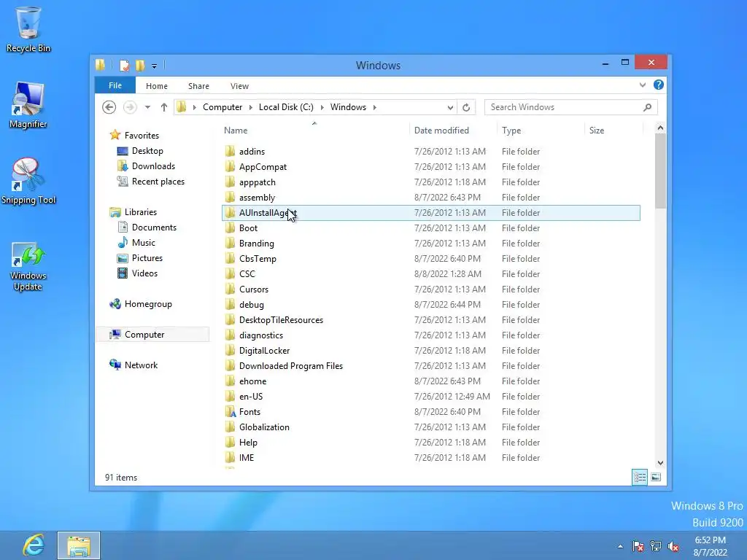
Task: Click the New folder quick access icon
Action: pos(140,65)
